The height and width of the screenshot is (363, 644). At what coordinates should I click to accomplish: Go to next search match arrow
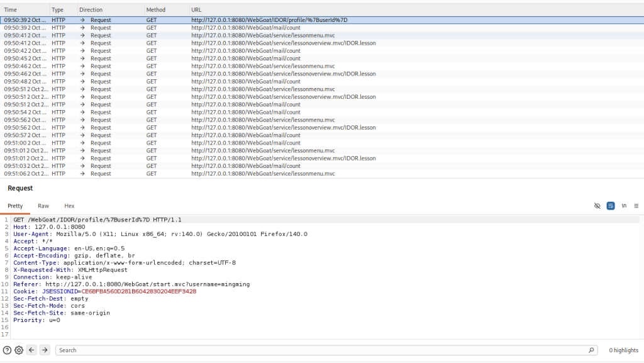45,350
